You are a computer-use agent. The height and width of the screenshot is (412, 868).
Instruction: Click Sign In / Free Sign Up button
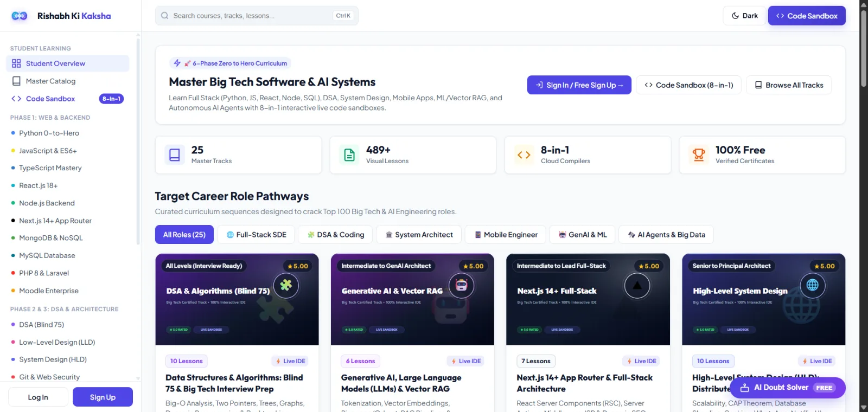pyautogui.click(x=579, y=85)
